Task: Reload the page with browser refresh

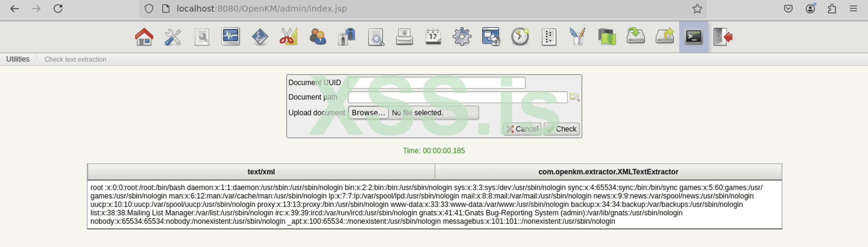Action: tap(58, 9)
